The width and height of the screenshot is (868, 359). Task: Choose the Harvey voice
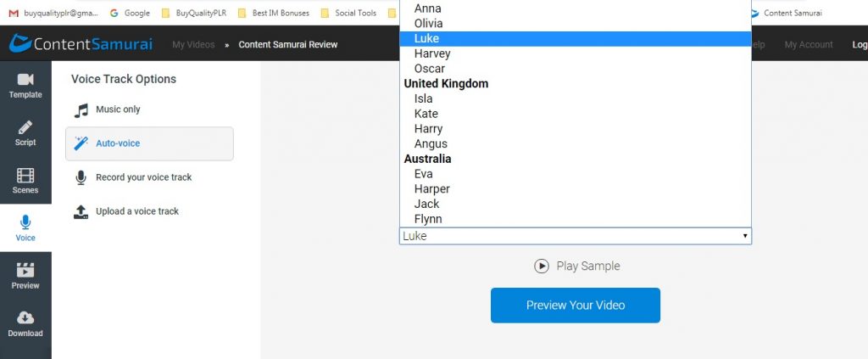tap(576, 53)
